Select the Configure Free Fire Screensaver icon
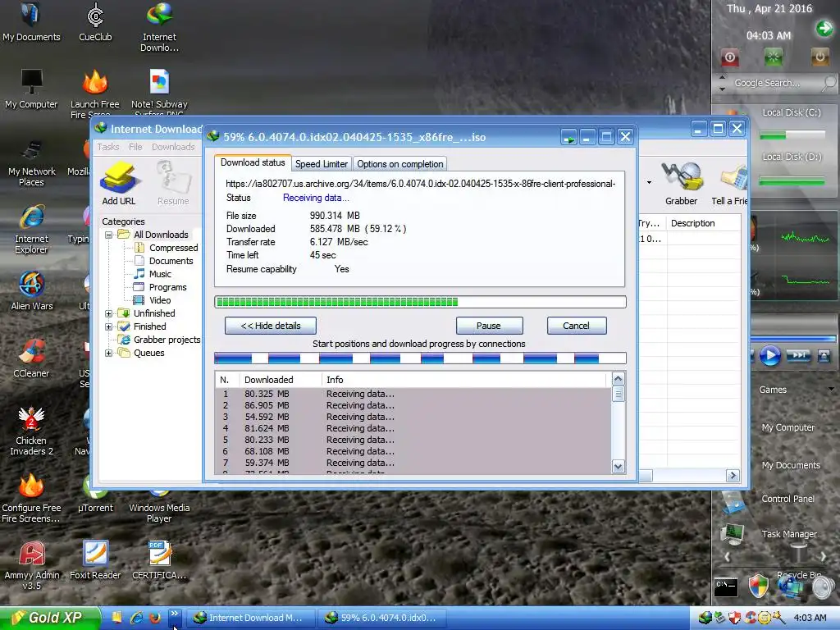The height and width of the screenshot is (630, 840). point(31,498)
